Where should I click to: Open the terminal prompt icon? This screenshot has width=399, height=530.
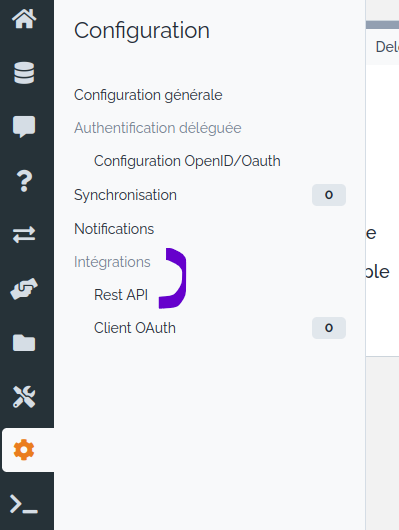[24, 504]
